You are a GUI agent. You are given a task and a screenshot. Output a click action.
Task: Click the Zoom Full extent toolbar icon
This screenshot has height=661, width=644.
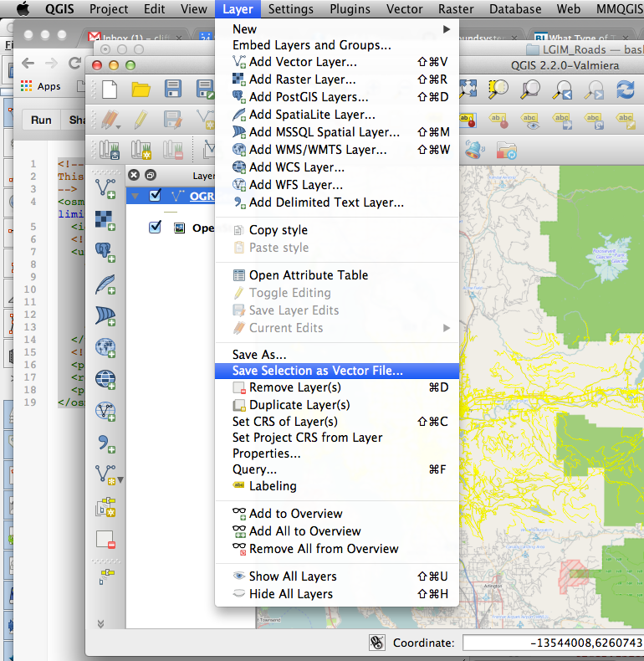point(468,90)
